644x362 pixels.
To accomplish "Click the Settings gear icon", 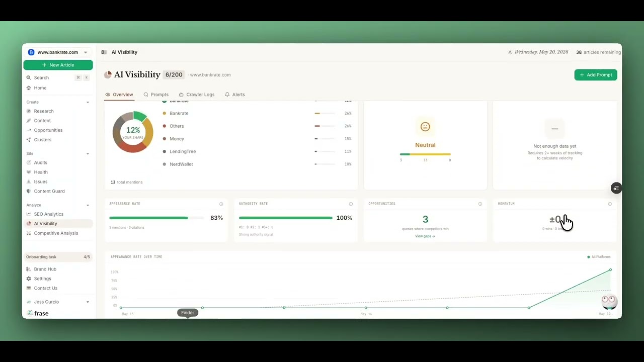I will 29,279.
